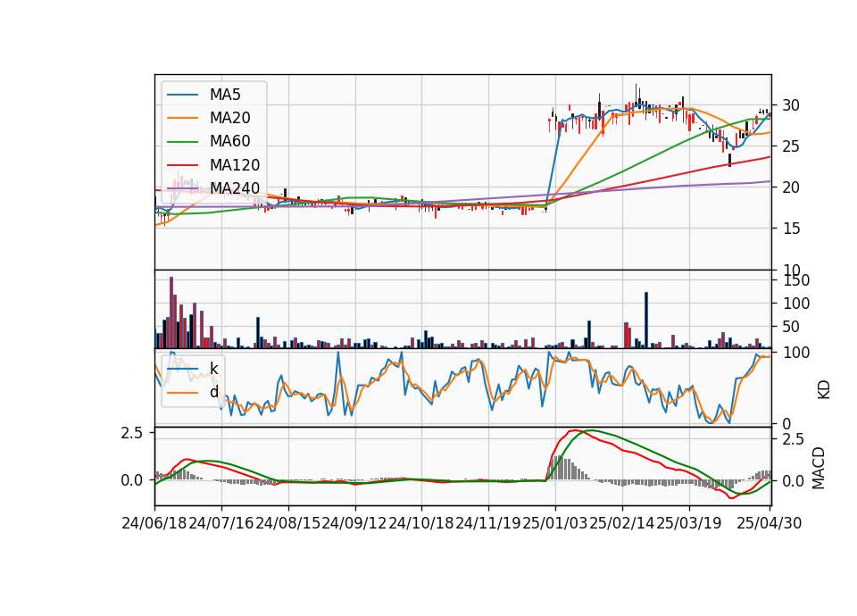This screenshot has height=616, width=857.
Task: Click the blue MA5 legend line
Action: click(182, 96)
